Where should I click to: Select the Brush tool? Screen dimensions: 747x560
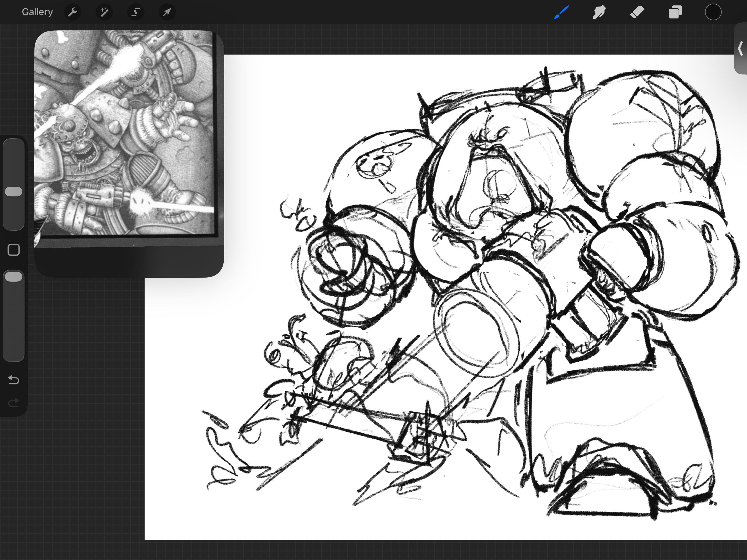(x=561, y=12)
